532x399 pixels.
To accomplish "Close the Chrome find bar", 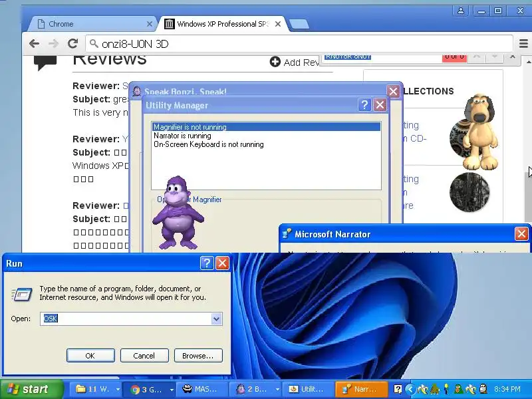I will pos(513,57).
